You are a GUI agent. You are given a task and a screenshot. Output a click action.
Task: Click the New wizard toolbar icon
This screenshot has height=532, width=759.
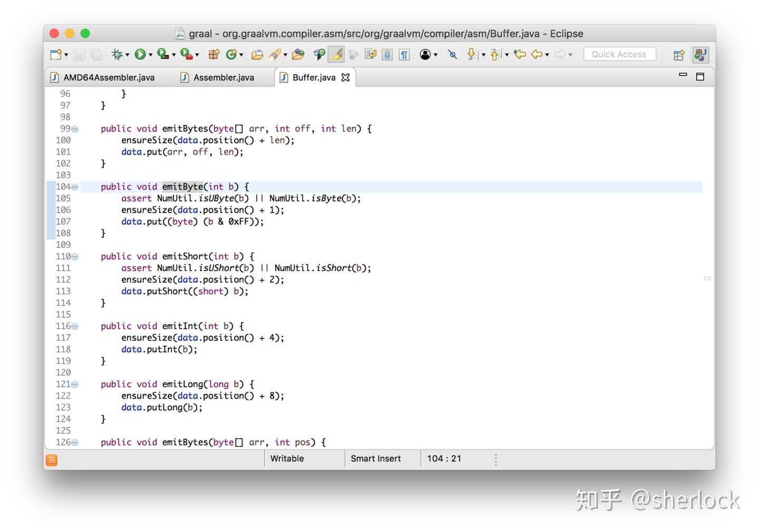56,54
